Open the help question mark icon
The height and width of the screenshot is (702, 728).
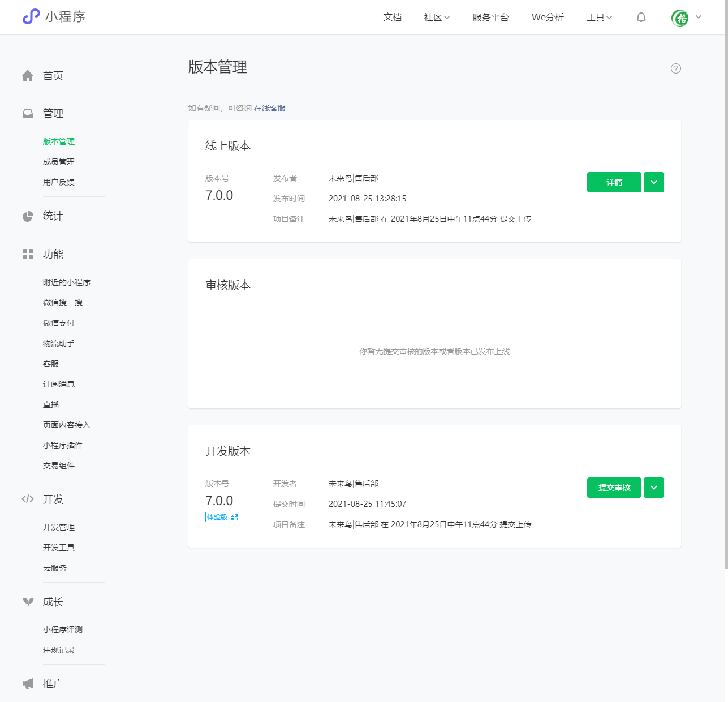coord(675,68)
